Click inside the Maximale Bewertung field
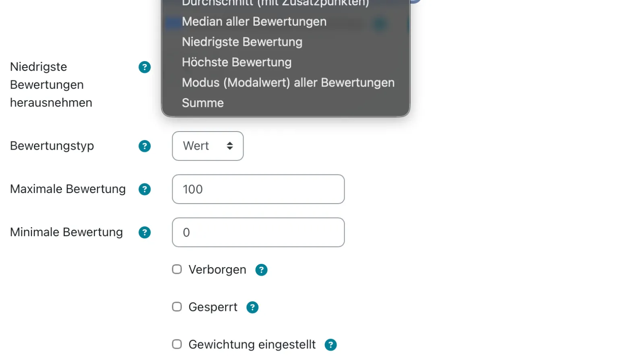This screenshot has height=362, width=644. [258, 189]
